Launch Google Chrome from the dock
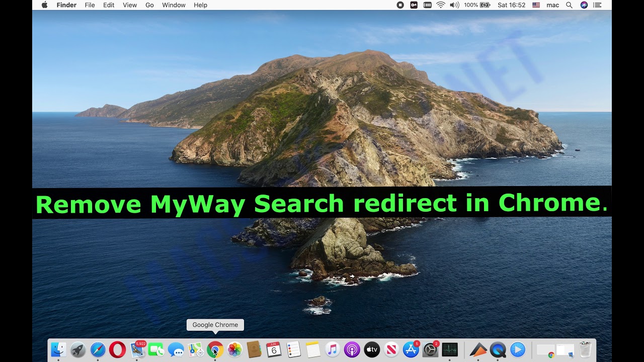The height and width of the screenshot is (362, 644). point(215,349)
